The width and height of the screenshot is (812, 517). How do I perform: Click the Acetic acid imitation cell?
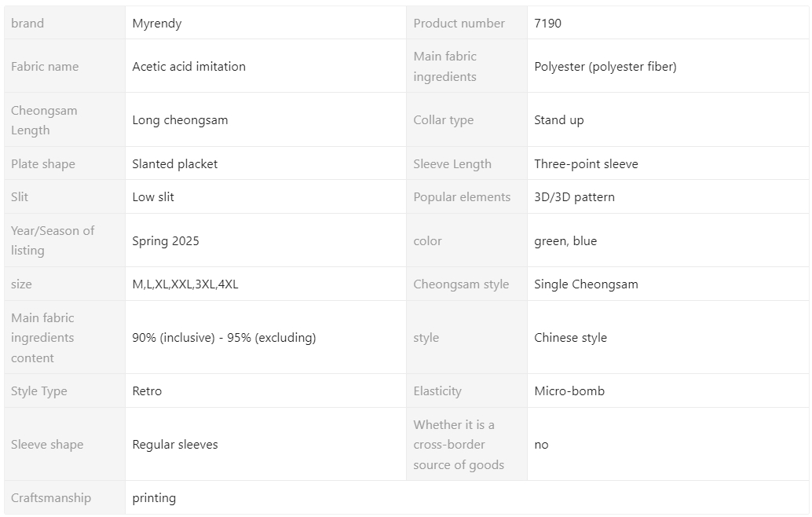pos(189,66)
